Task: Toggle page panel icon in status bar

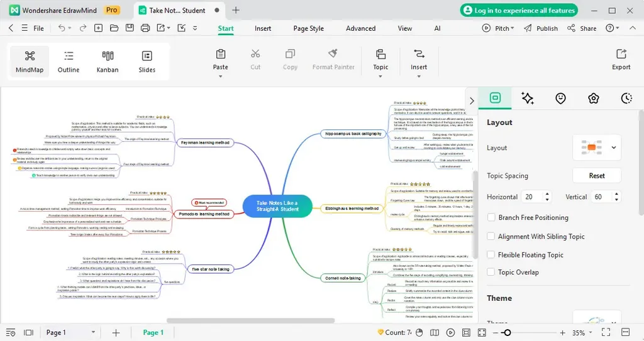Action: pyautogui.click(x=28, y=332)
